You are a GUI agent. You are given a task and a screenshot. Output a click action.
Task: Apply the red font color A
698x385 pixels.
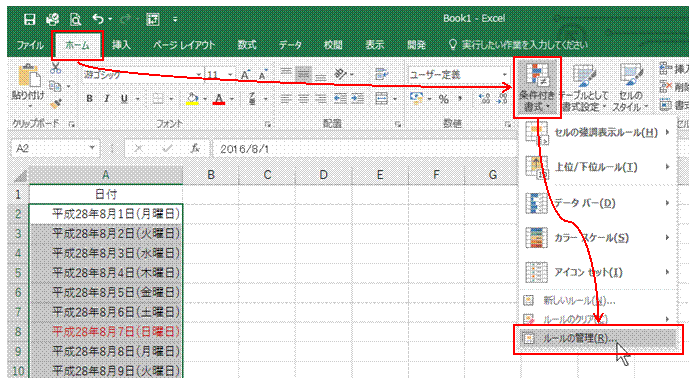point(219,99)
